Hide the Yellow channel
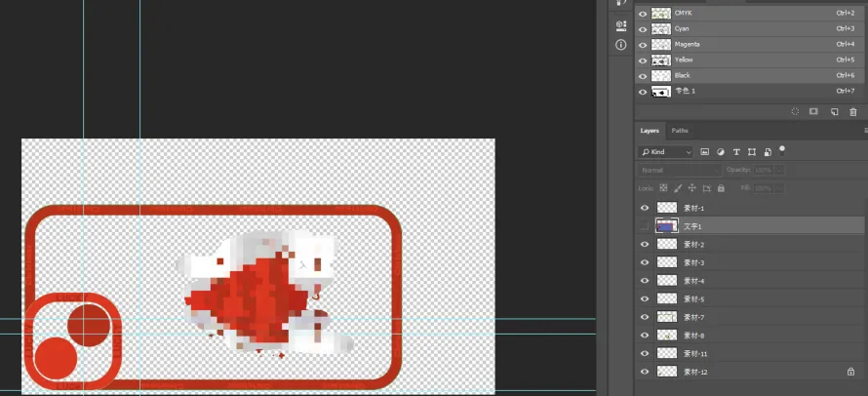 coord(643,59)
